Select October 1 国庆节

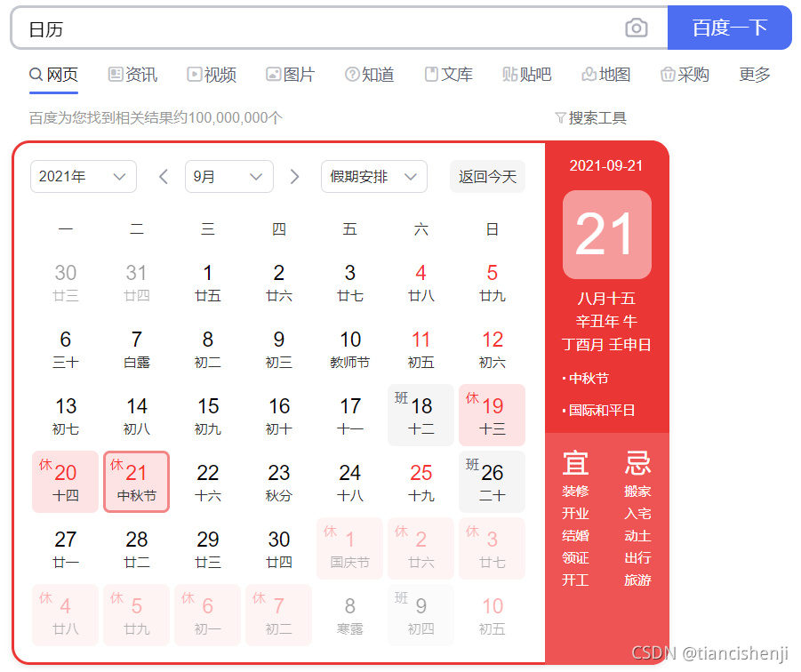(350, 548)
